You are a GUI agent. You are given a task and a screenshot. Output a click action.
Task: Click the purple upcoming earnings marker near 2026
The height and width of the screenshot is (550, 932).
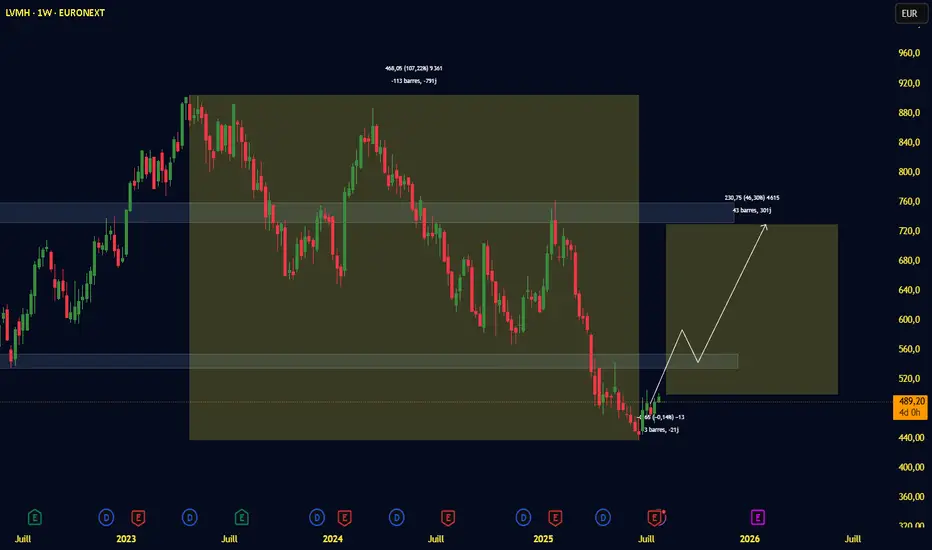[758, 517]
